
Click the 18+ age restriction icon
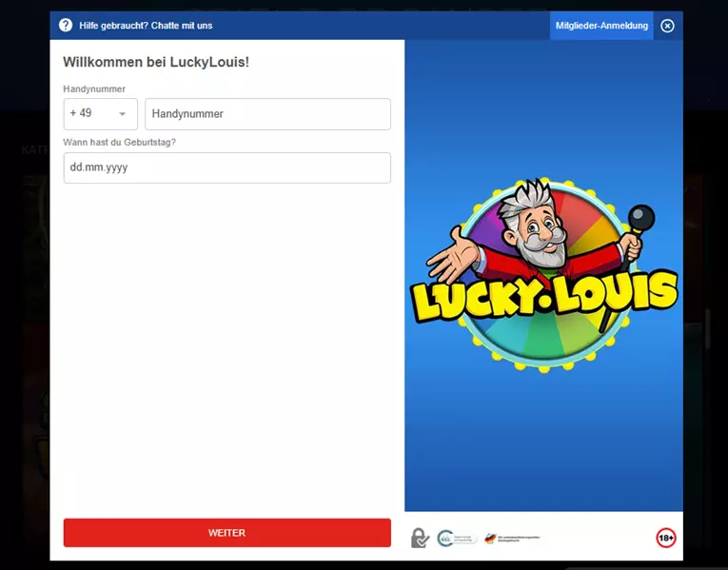point(666,538)
